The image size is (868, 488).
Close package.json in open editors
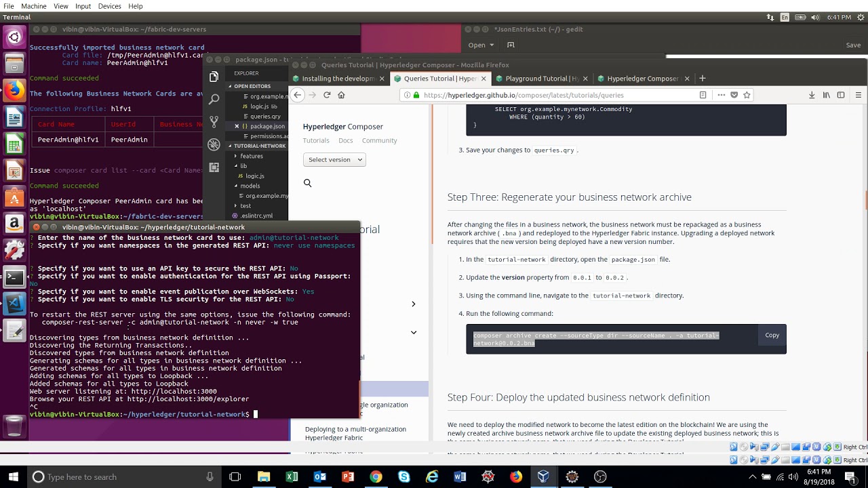[237, 126]
